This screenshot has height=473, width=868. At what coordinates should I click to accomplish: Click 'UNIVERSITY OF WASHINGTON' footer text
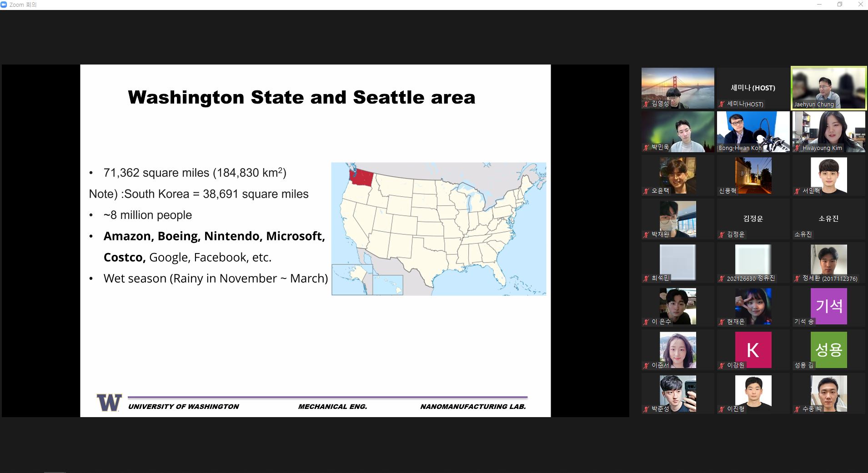click(183, 407)
